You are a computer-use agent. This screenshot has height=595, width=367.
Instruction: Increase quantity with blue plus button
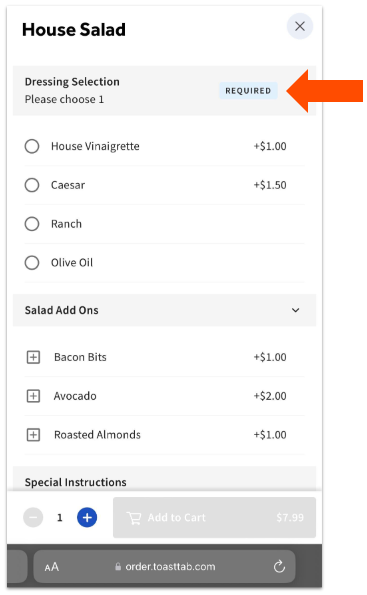point(87,517)
